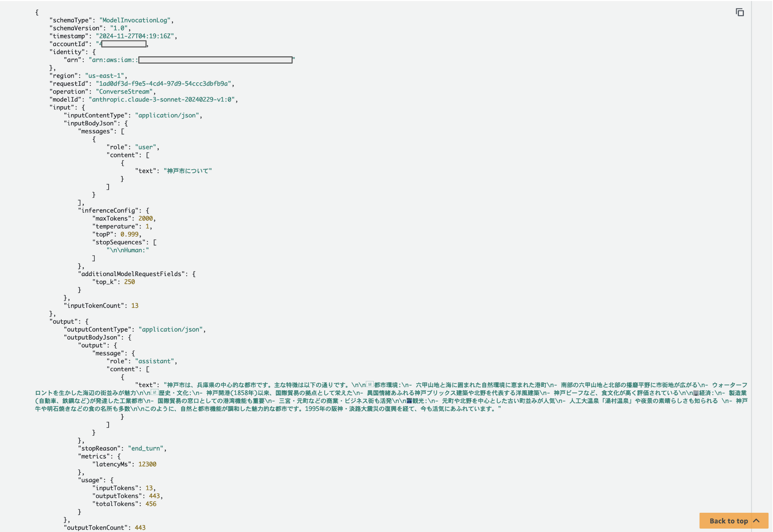Click the anthropic.claude-3-sonnet modelId value

(162, 99)
